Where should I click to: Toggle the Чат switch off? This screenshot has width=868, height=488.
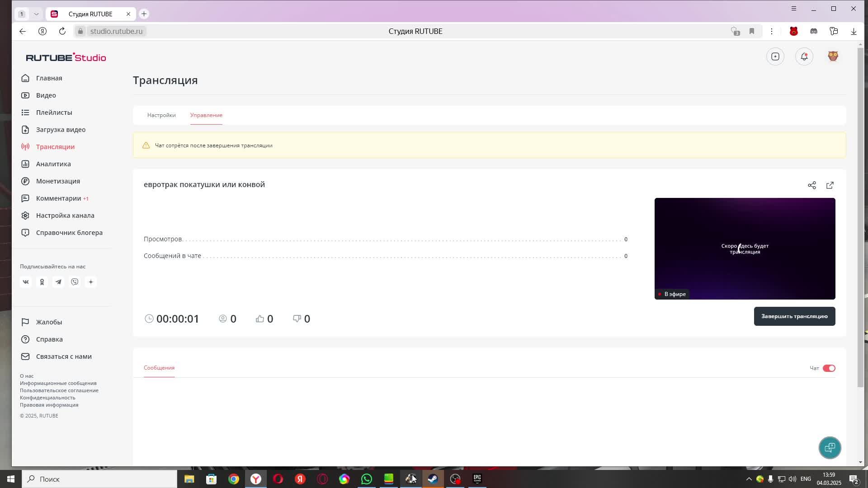coord(829,368)
